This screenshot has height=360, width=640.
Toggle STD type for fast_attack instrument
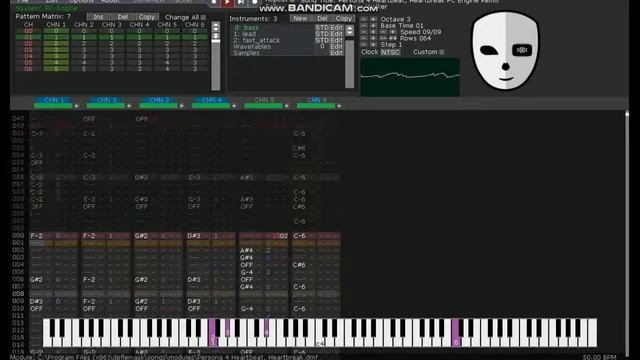click(322, 40)
